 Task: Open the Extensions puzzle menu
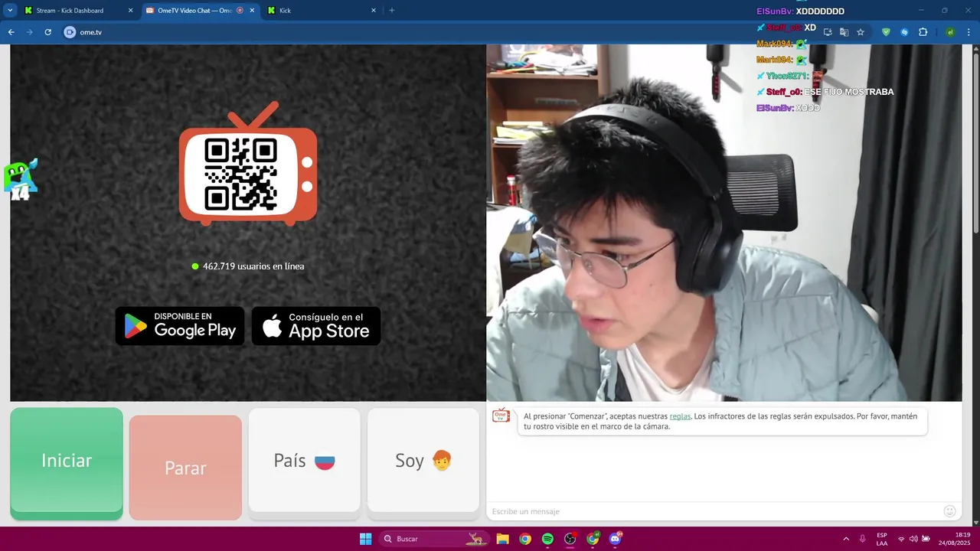click(923, 32)
